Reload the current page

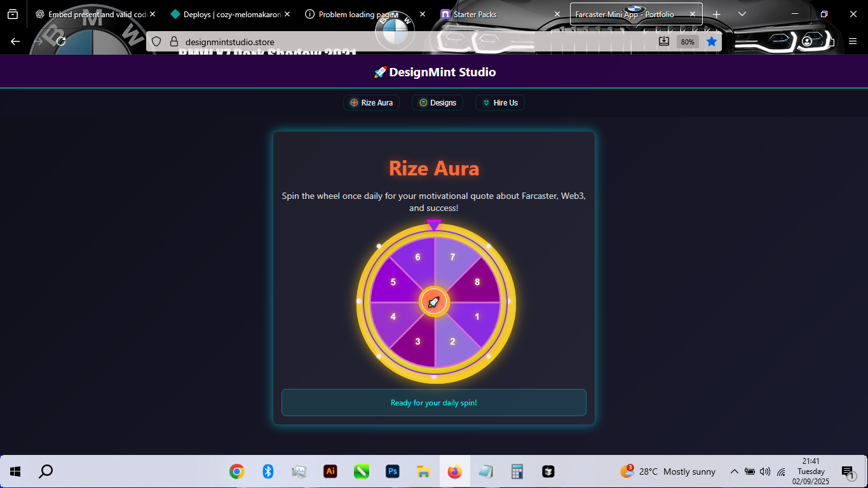click(61, 41)
